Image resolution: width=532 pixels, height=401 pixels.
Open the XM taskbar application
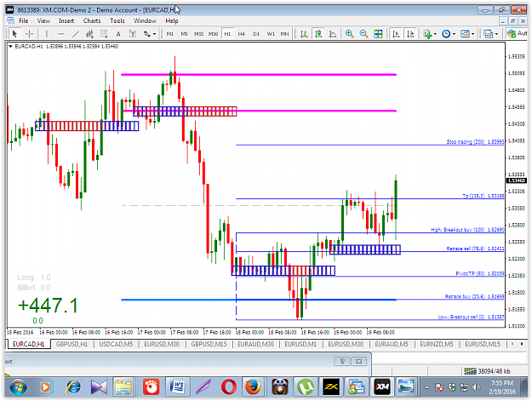click(x=382, y=387)
